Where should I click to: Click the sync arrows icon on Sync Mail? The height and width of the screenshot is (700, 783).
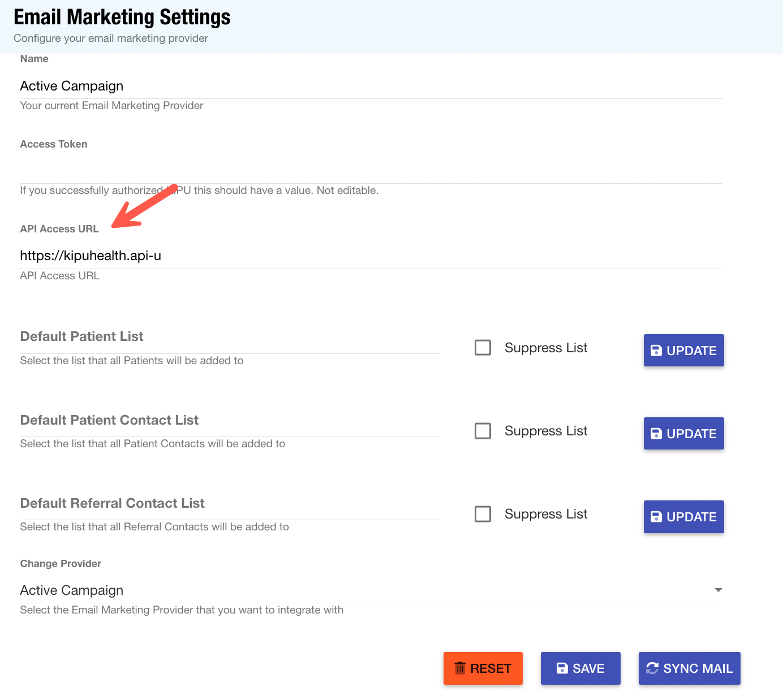pyautogui.click(x=652, y=668)
